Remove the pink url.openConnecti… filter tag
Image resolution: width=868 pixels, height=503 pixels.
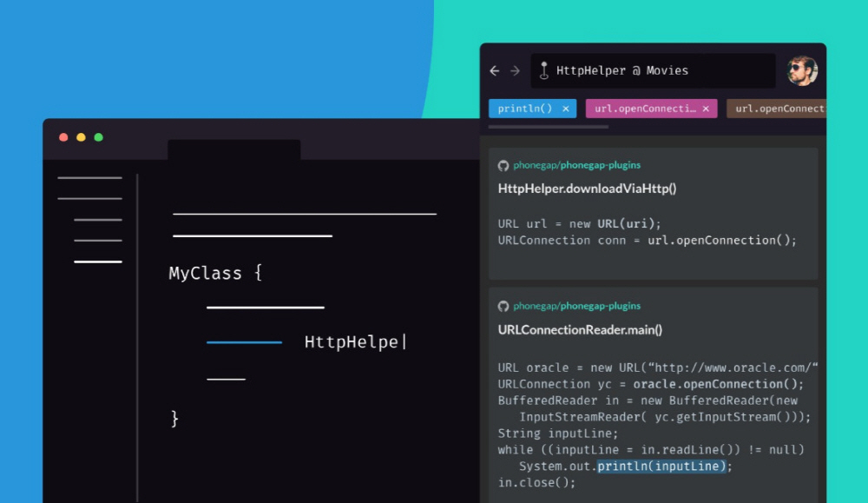coord(706,109)
